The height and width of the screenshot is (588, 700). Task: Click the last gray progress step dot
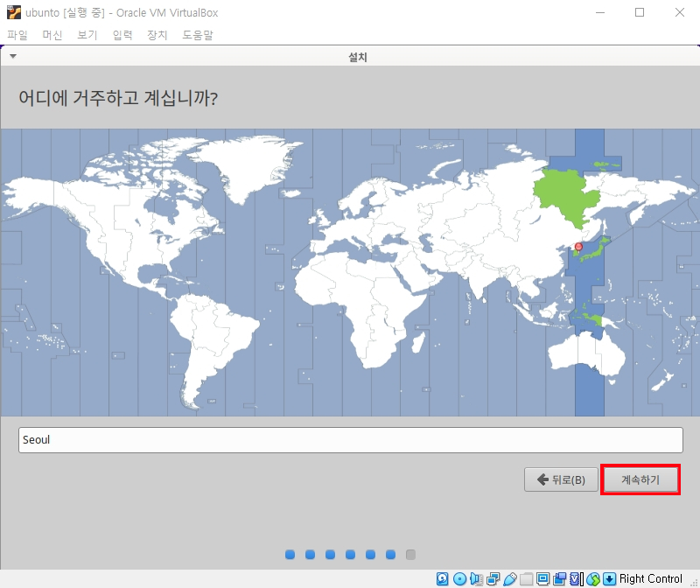pos(410,555)
